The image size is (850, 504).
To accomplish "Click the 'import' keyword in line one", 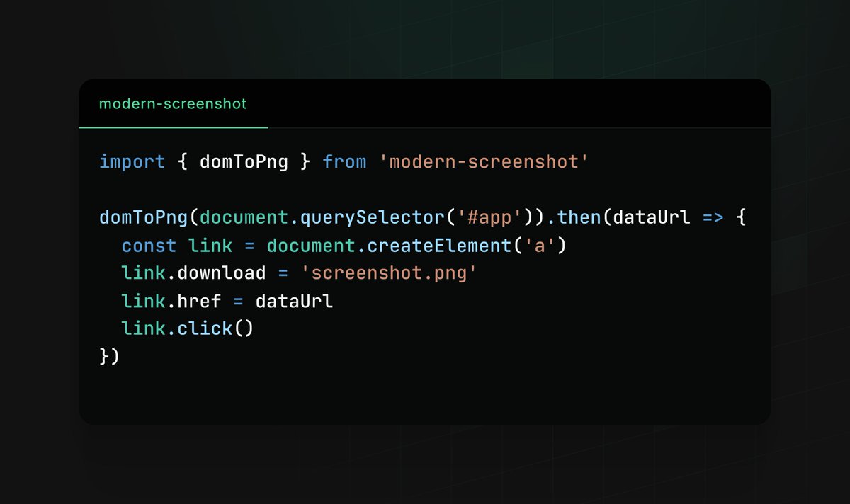I will [132, 162].
